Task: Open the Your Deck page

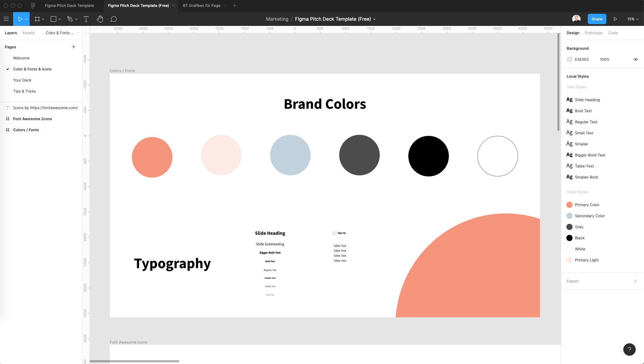Action: [22, 80]
